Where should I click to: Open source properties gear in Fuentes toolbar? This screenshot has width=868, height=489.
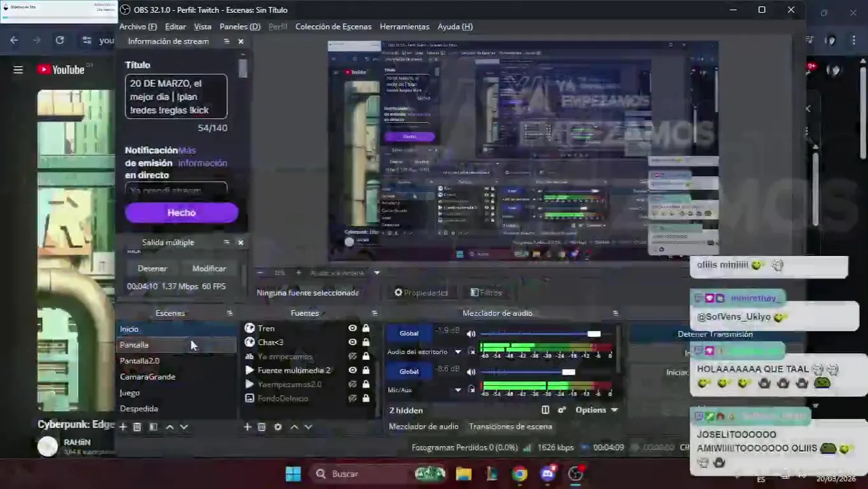pos(278,427)
